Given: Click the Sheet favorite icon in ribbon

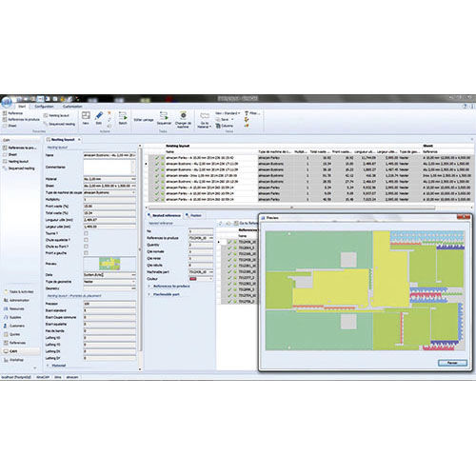Looking at the screenshot, I should (x=5, y=126).
